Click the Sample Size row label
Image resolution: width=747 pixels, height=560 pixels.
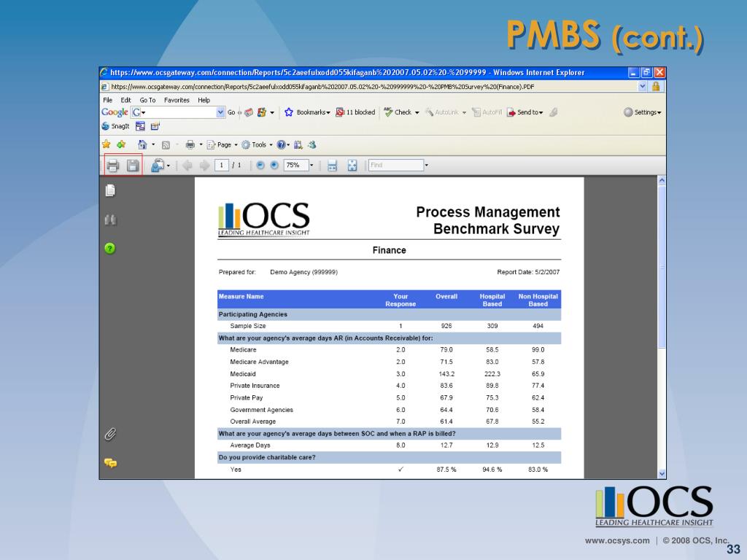248,326
